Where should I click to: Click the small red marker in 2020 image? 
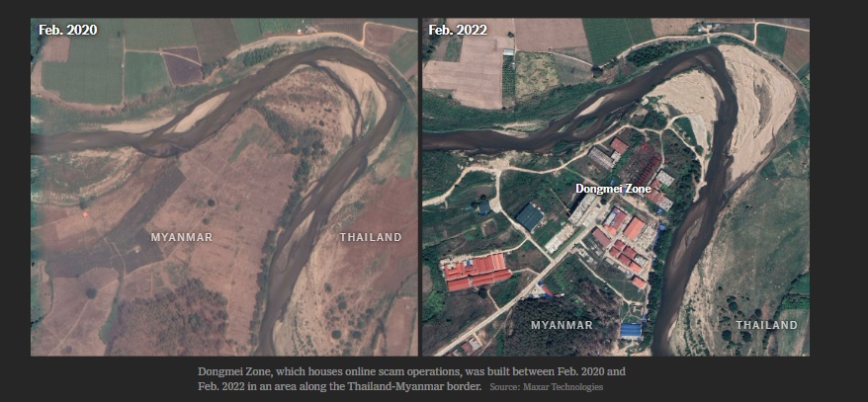pyautogui.click(x=84, y=212)
